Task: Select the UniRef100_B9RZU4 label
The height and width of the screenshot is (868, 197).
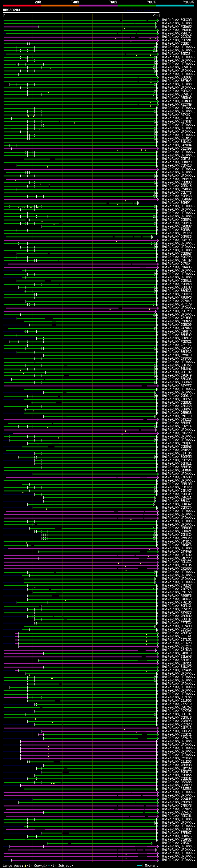Action: 177,54
